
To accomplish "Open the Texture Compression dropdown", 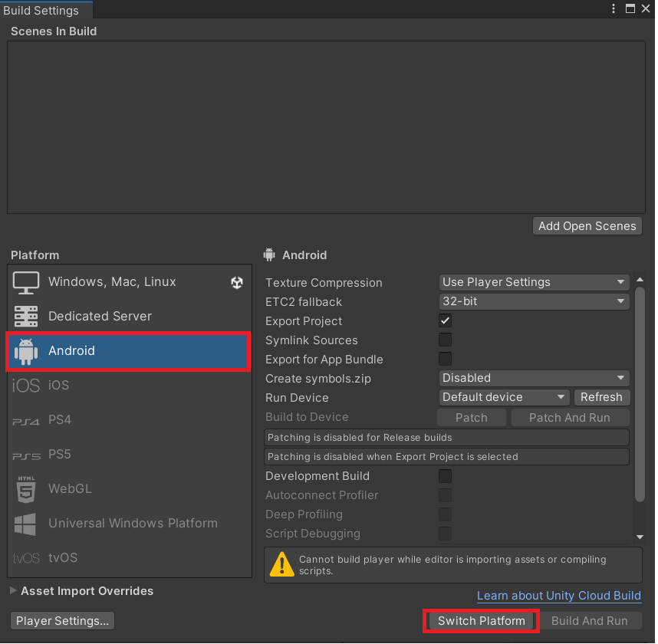I will pyautogui.click(x=535, y=282).
